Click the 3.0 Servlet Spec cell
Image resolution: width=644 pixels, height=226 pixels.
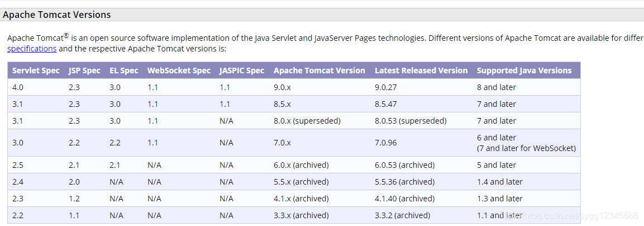click(17, 143)
